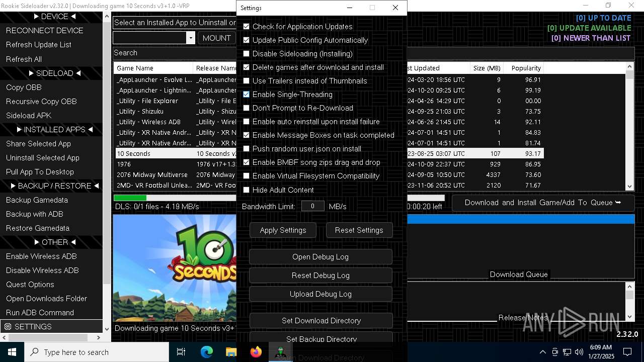
Task: Sort list by Size (MB) column
Action: tap(487, 68)
